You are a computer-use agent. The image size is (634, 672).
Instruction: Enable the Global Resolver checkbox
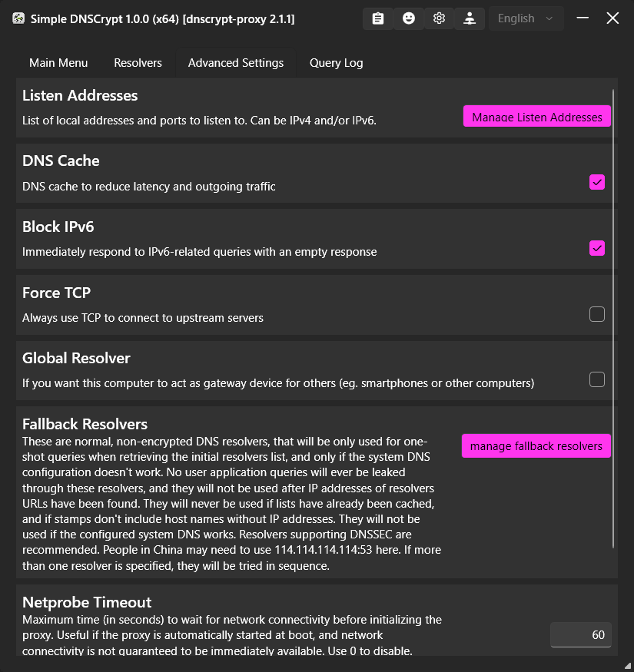click(x=596, y=379)
